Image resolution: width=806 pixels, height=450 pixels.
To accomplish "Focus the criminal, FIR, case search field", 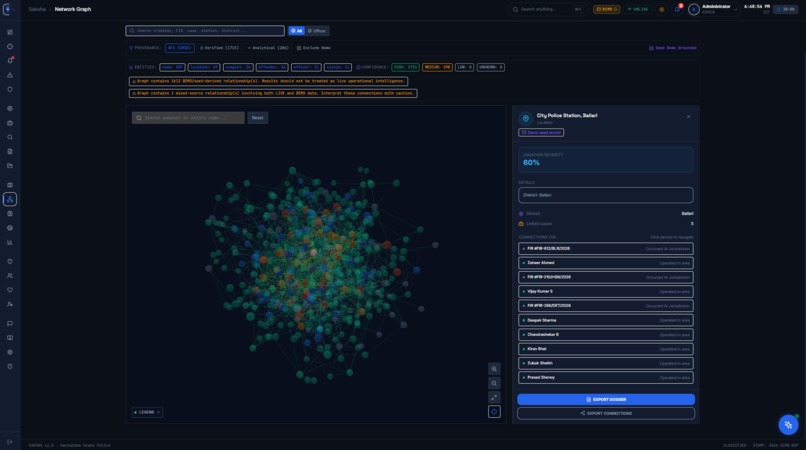I will (x=205, y=31).
